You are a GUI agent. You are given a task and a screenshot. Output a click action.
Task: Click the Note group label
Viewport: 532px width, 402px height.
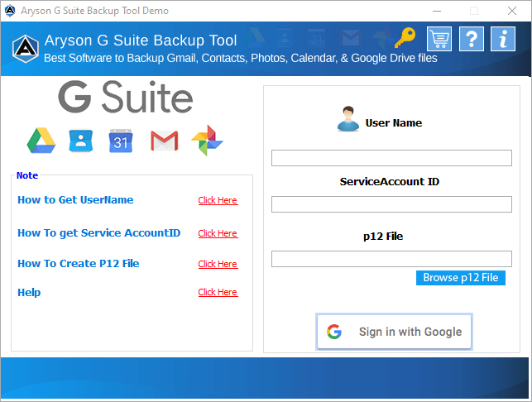(x=27, y=175)
